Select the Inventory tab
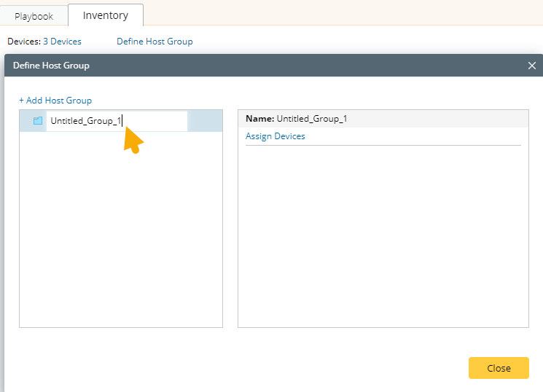The height and width of the screenshot is (392, 543). click(x=106, y=15)
